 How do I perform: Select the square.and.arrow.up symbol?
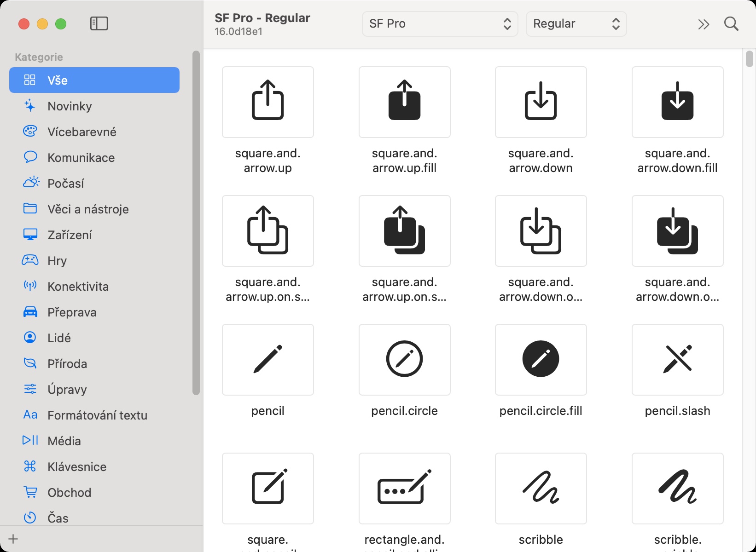pyautogui.click(x=268, y=102)
